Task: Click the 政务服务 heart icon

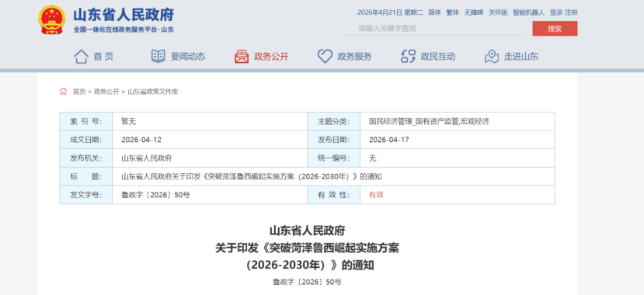Action: [325, 56]
